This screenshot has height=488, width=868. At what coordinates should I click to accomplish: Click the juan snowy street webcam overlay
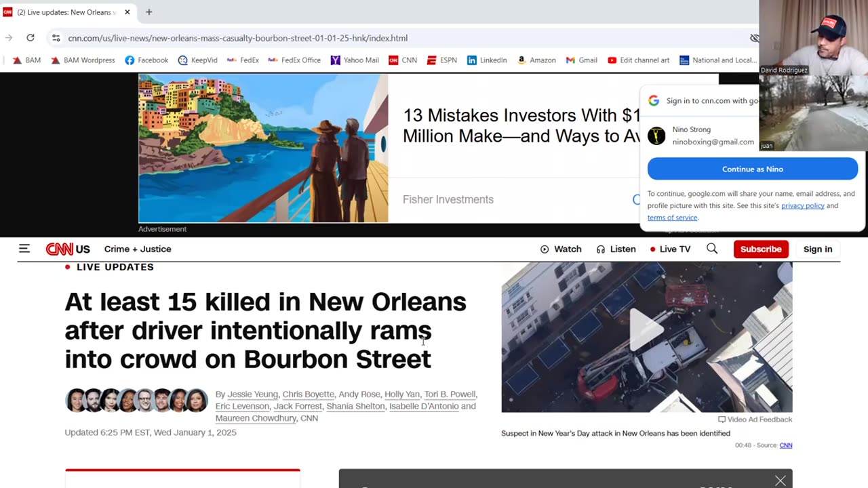[x=814, y=113]
